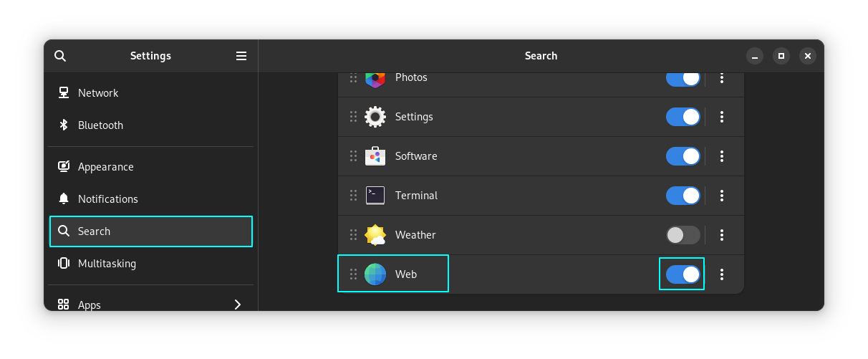Click the Terminal label in list

click(416, 196)
